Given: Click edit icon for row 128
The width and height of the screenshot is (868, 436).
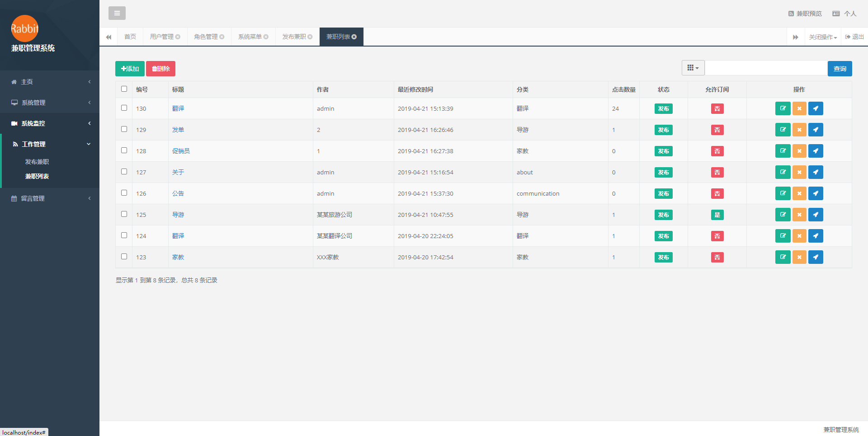Looking at the screenshot, I should coord(783,151).
